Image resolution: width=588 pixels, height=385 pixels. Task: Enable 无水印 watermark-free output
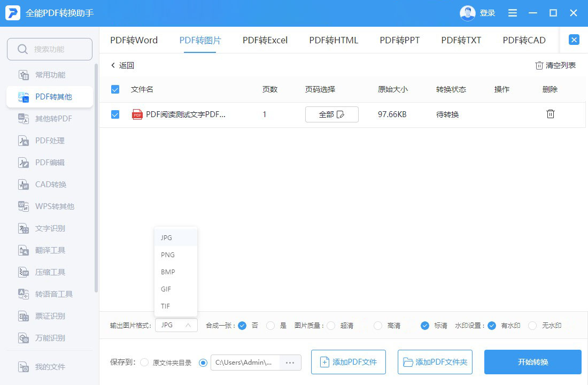tap(532, 325)
